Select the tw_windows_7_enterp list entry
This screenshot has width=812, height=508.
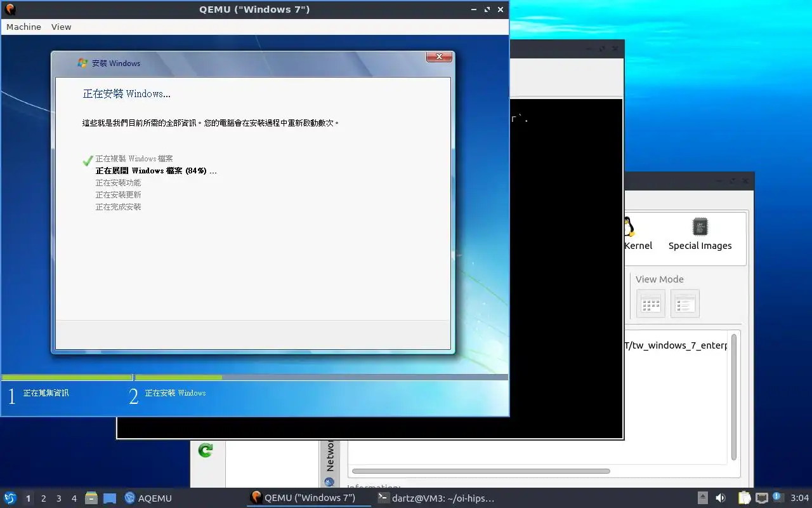(676, 345)
